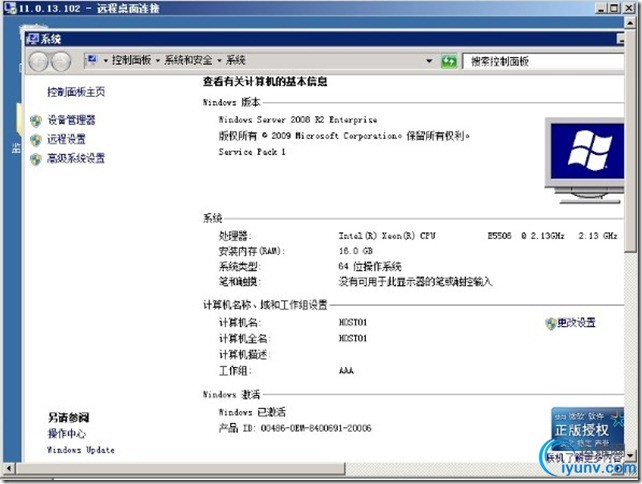Screen dimensions: 642x484
Task: Click the Remote Desktop title bar icon
Action: pos(10,8)
